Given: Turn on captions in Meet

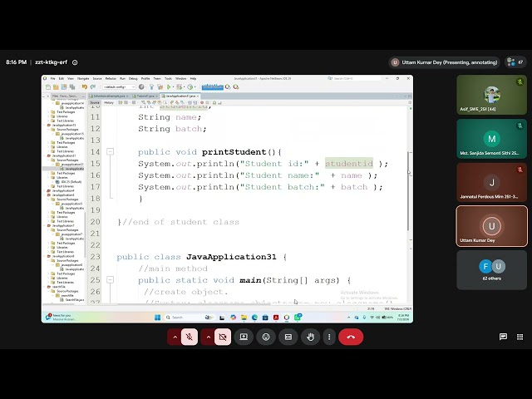Looking at the screenshot, I should point(288,337).
